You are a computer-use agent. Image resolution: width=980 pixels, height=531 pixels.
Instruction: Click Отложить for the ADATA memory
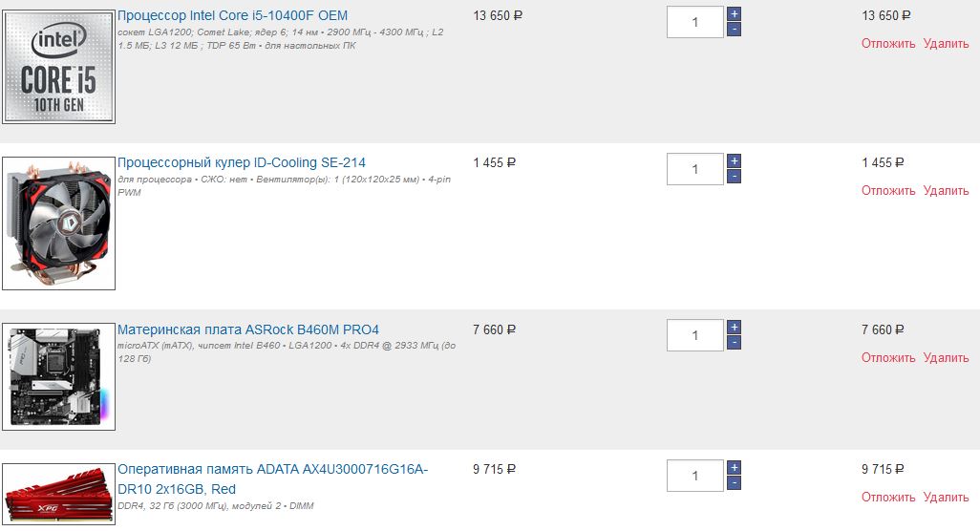tap(888, 498)
